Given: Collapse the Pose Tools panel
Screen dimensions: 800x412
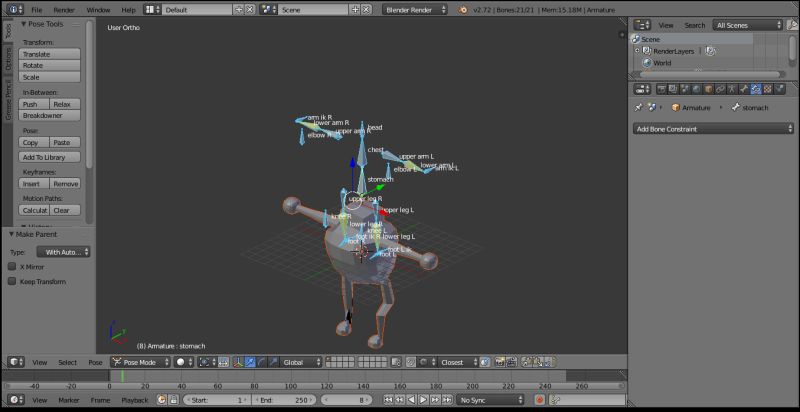Looking at the screenshot, I should click(23, 24).
